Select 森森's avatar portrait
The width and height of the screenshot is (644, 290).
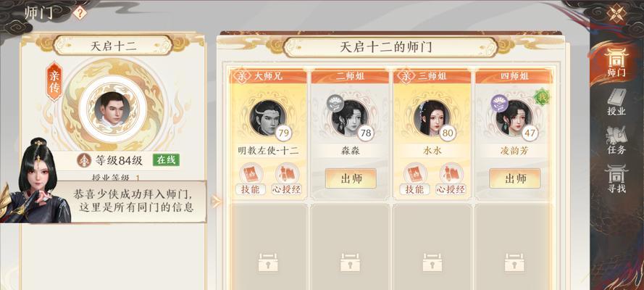[x=350, y=118]
